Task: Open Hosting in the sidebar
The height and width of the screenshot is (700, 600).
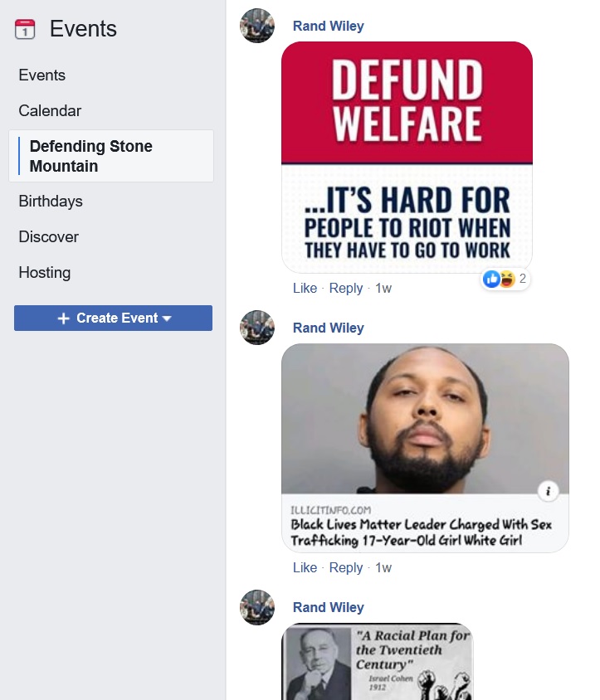Action: pyautogui.click(x=45, y=273)
